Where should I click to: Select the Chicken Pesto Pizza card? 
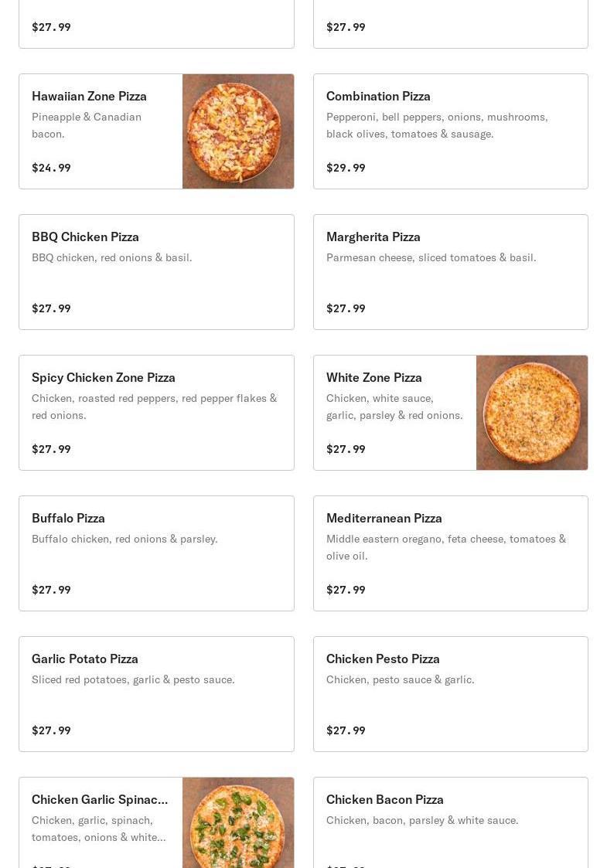point(451,693)
